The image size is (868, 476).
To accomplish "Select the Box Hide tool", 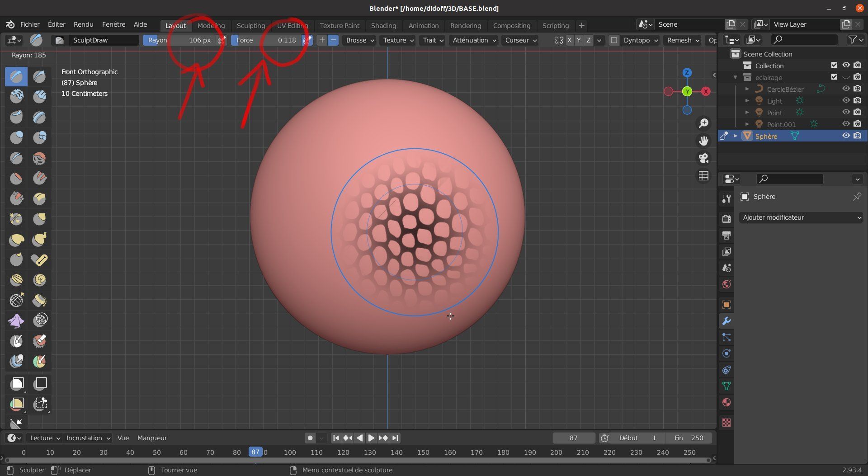I will 39,384.
